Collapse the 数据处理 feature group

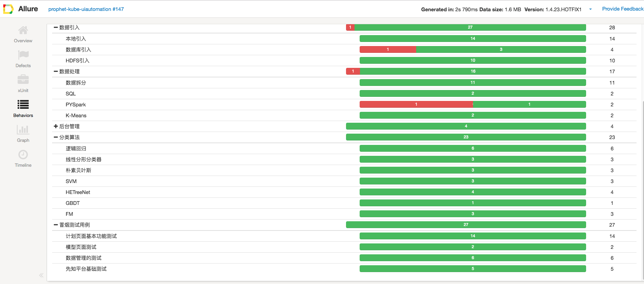[56, 72]
